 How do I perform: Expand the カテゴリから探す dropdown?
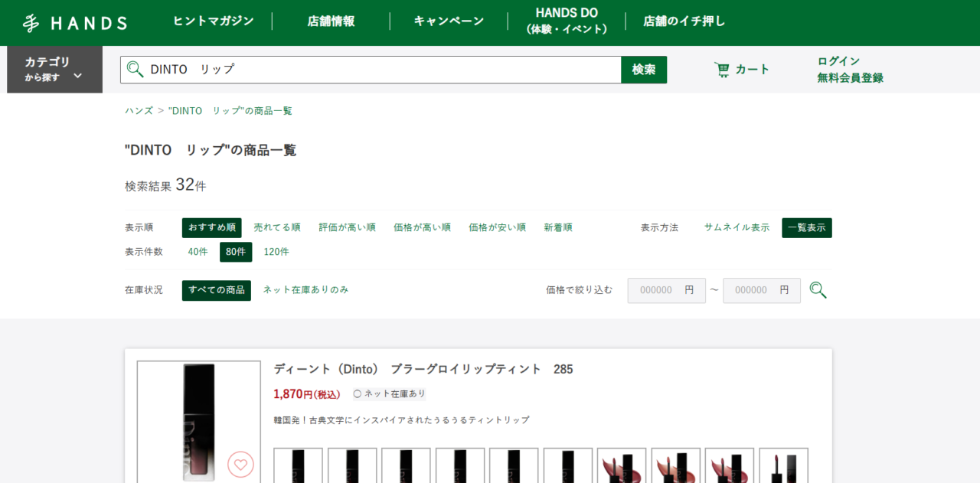(x=54, y=70)
